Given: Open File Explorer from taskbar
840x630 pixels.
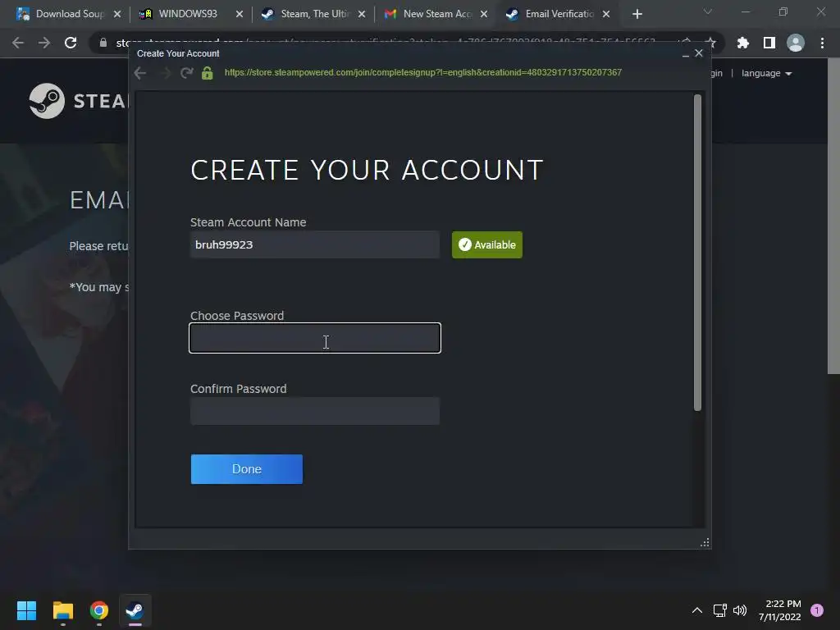Looking at the screenshot, I should [63, 610].
